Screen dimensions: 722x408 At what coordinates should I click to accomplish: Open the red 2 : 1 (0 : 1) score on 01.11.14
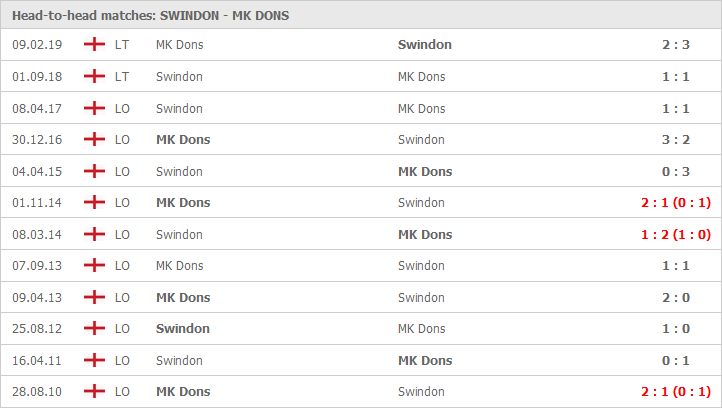coord(676,203)
